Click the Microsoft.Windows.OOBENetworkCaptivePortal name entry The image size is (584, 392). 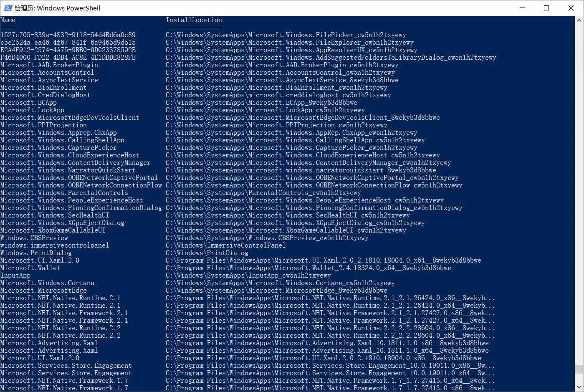point(79,178)
